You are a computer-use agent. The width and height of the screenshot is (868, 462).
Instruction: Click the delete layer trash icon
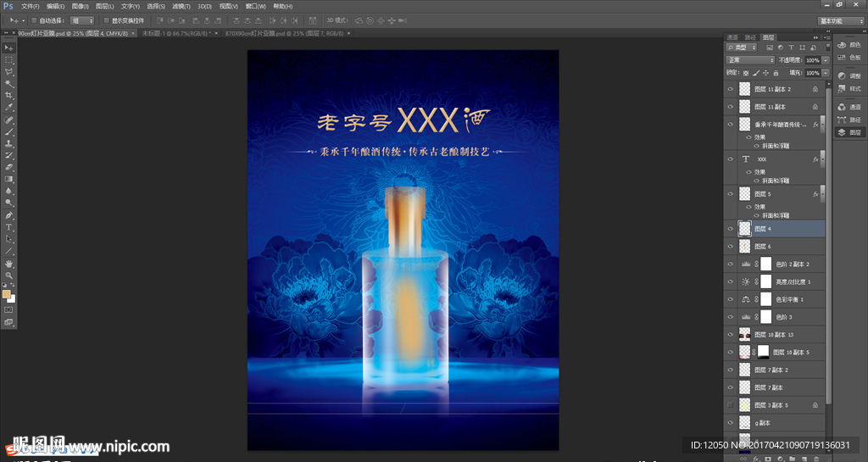point(816,459)
